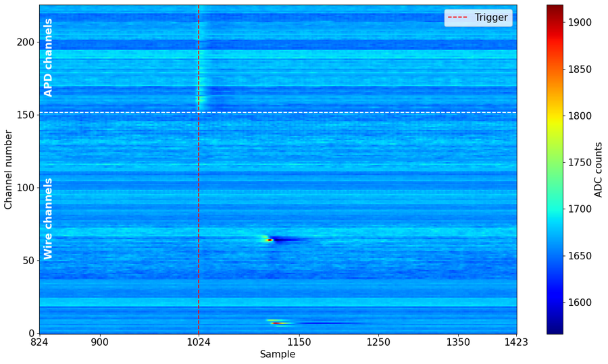Click x-axis tick label 900
Viewport: 608px width, 364px height.
101,342
